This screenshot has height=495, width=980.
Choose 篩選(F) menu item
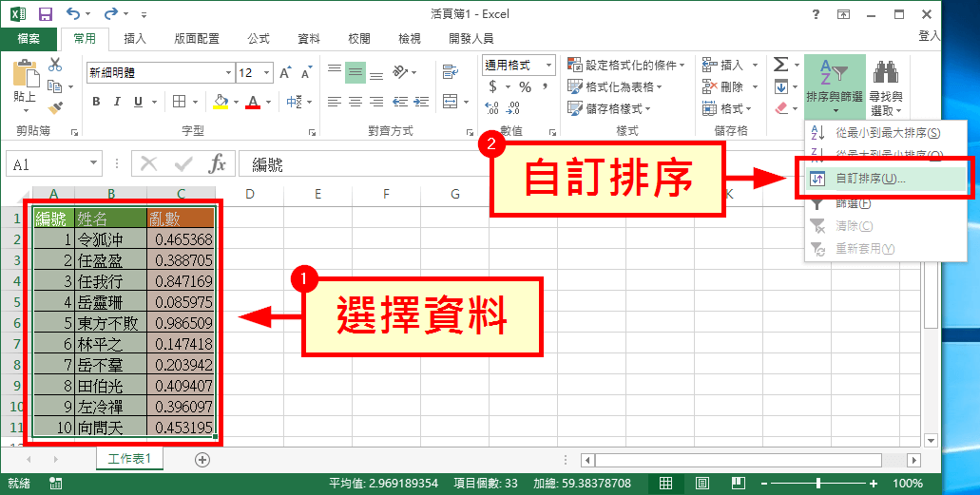tap(886, 203)
